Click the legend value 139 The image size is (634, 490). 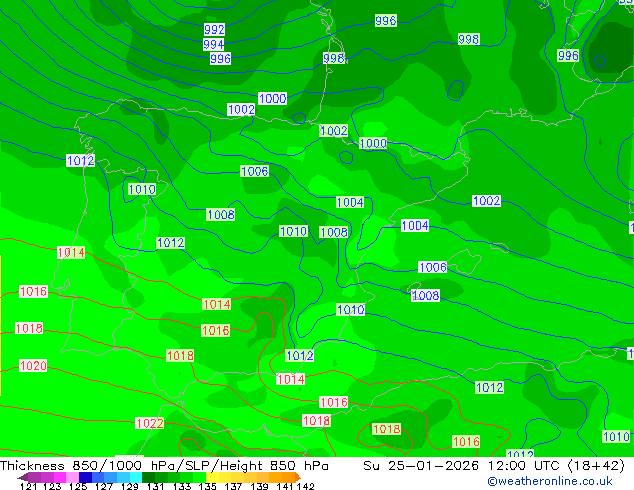(x=259, y=486)
